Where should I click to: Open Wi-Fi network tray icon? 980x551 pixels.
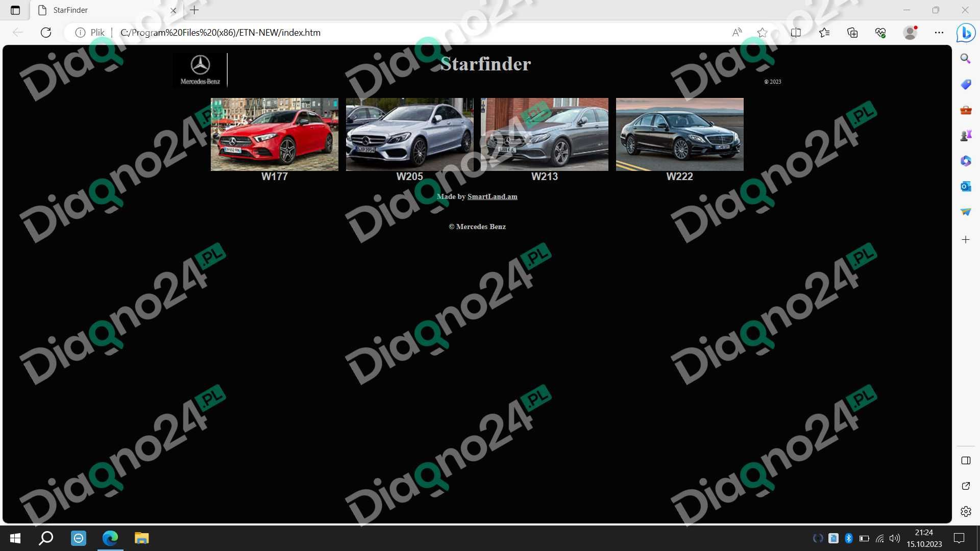(x=880, y=538)
